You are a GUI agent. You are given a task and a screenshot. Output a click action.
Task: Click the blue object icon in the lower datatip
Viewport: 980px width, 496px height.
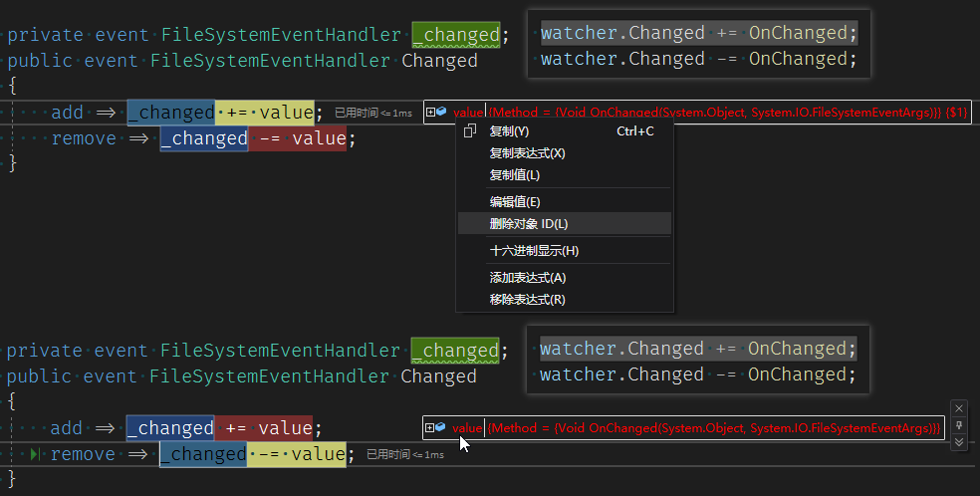click(440, 427)
